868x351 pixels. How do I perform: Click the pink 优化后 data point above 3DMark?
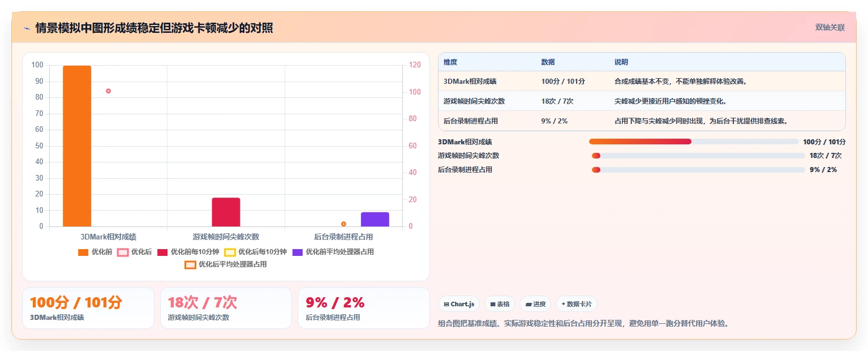[108, 91]
